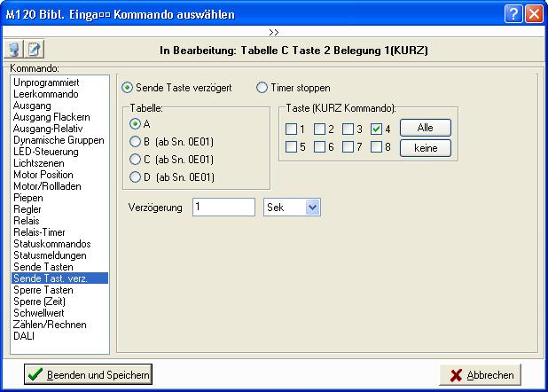Enable the Taste 1 checkbox
548x392 pixels.
[292, 129]
